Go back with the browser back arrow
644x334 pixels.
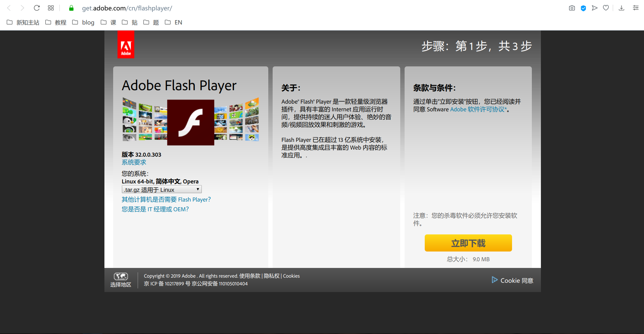tap(9, 8)
